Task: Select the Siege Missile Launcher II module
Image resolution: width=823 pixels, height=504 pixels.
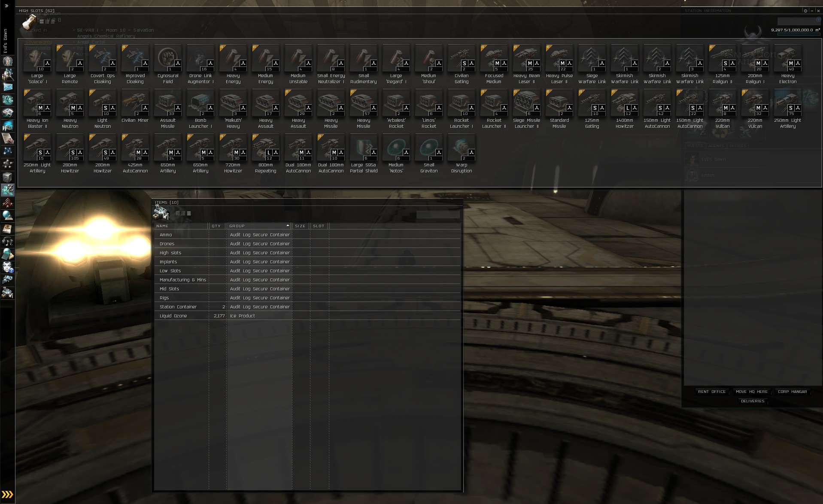Action: [x=527, y=109]
